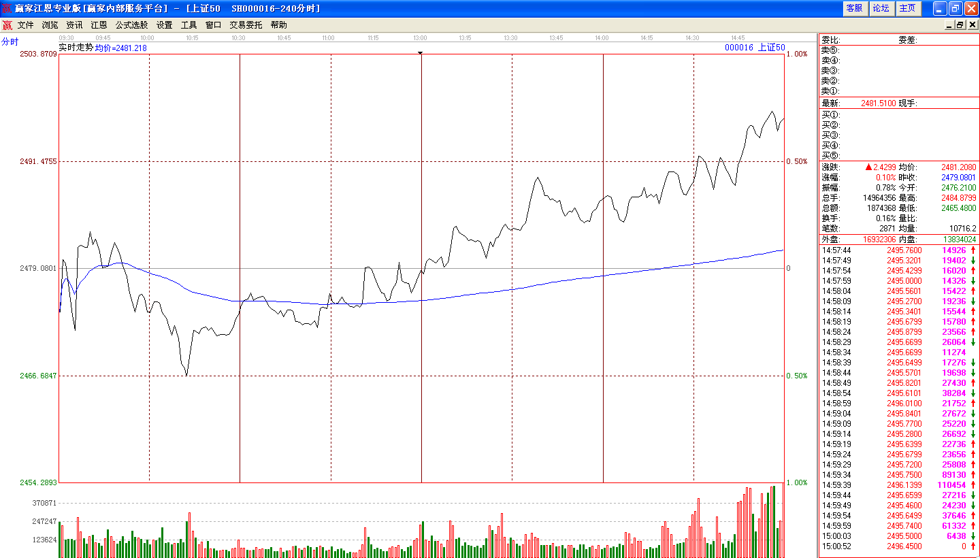Click the 2479.0801 price axis label
This screenshot has width=980, height=558.
(x=39, y=268)
